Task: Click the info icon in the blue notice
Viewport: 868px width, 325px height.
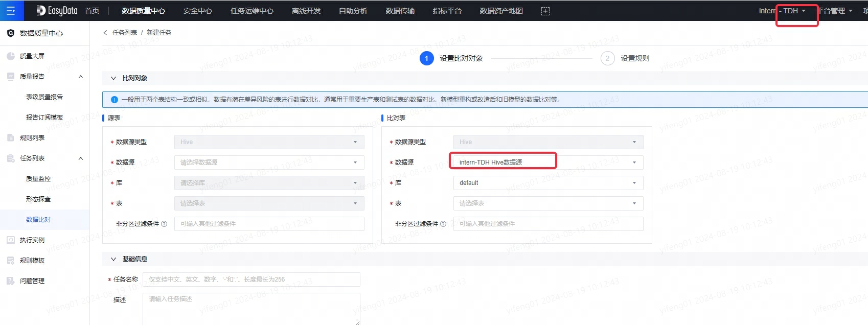Action: 115,100
